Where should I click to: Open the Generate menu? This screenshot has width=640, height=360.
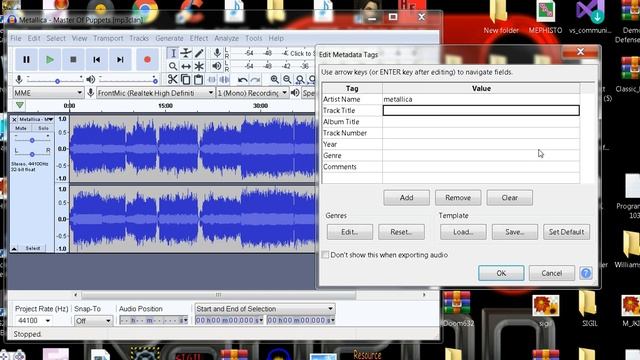(x=169, y=38)
